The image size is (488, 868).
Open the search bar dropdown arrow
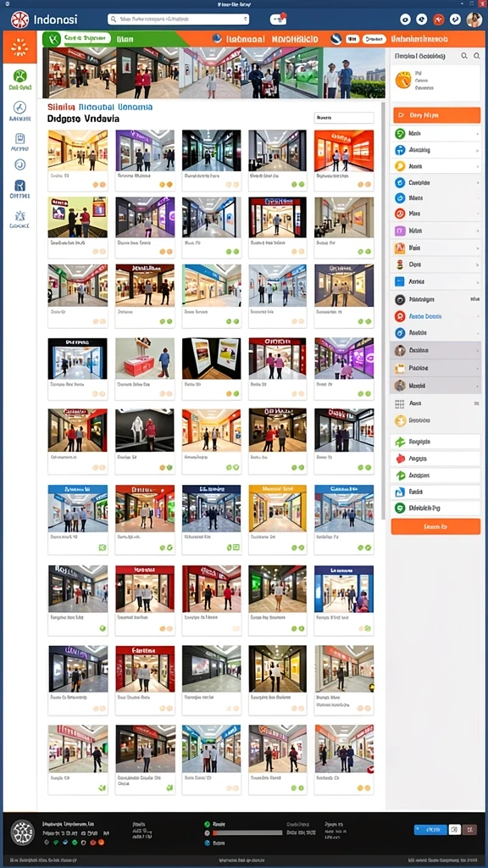coord(245,19)
